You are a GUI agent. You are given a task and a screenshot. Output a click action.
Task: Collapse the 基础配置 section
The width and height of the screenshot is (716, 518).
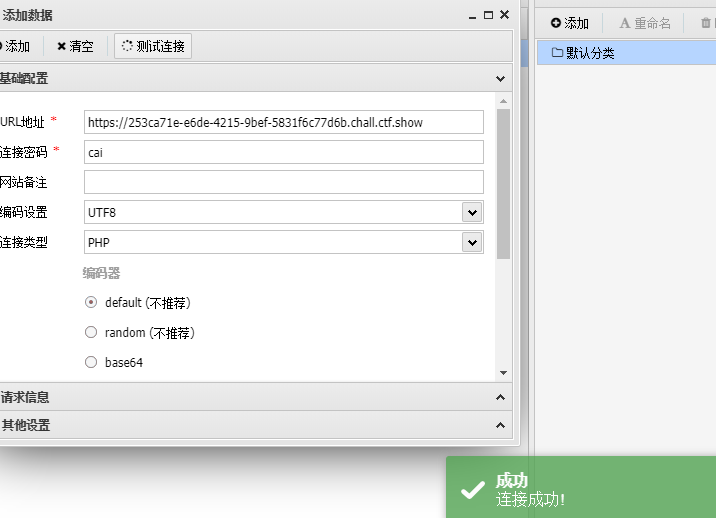pos(500,79)
